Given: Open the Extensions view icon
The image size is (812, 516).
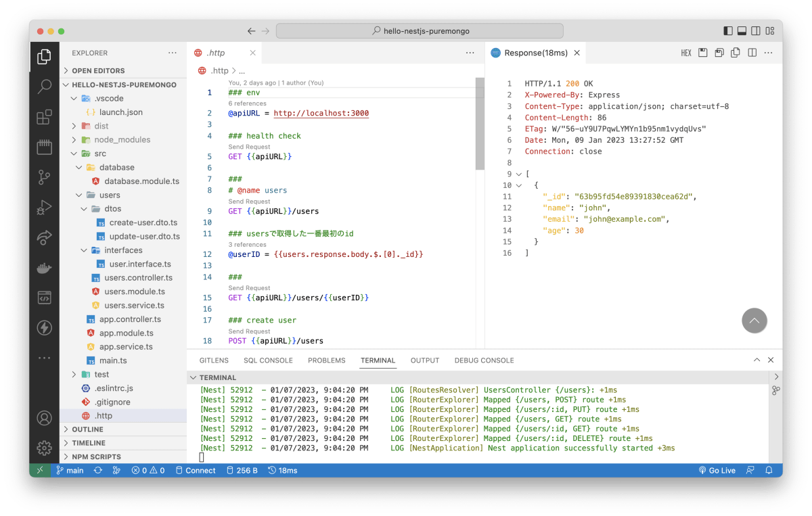Looking at the screenshot, I should [x=44, y=117].
